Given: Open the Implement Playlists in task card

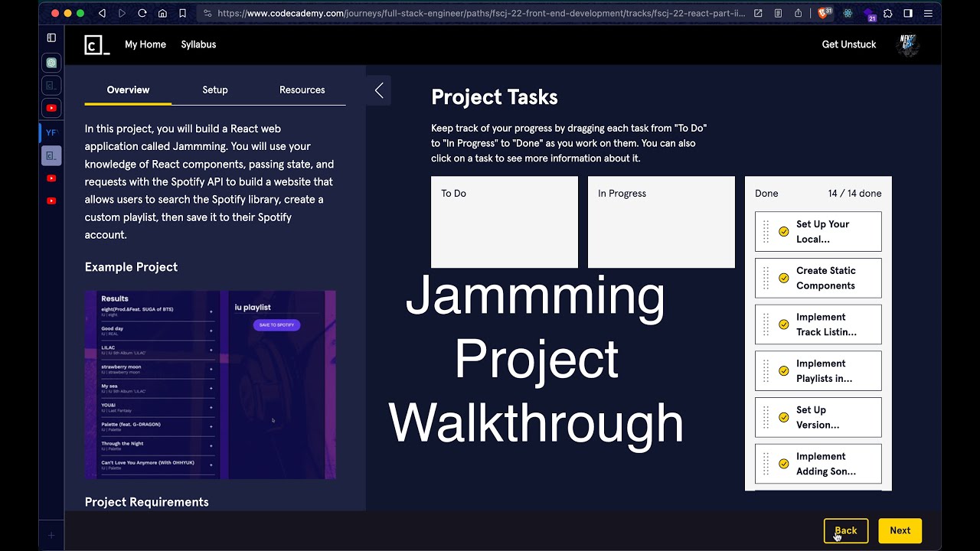Looking at the screenshot, I should (818, 370).
